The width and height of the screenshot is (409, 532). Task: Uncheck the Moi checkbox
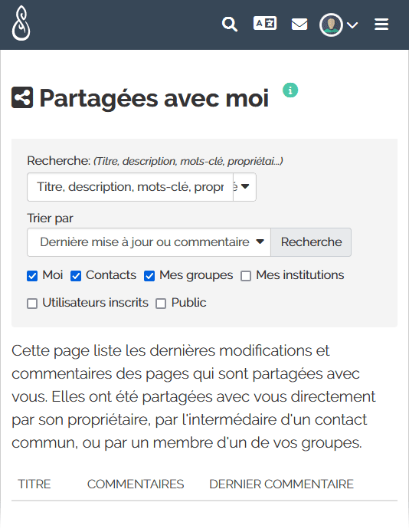[32, 276]
